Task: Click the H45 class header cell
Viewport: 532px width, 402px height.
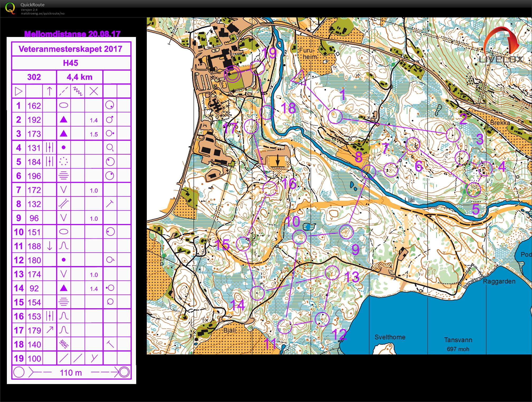Action: pos(70,63)
